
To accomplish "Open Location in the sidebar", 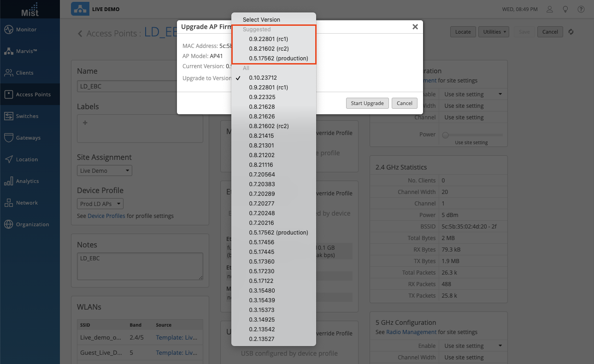I will pos(30,159).
